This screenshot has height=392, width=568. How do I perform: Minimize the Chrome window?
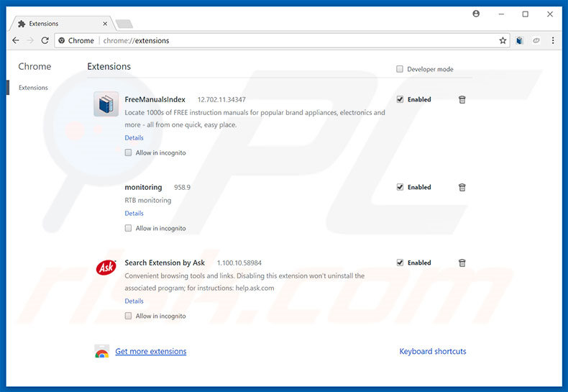coord(501,14)
